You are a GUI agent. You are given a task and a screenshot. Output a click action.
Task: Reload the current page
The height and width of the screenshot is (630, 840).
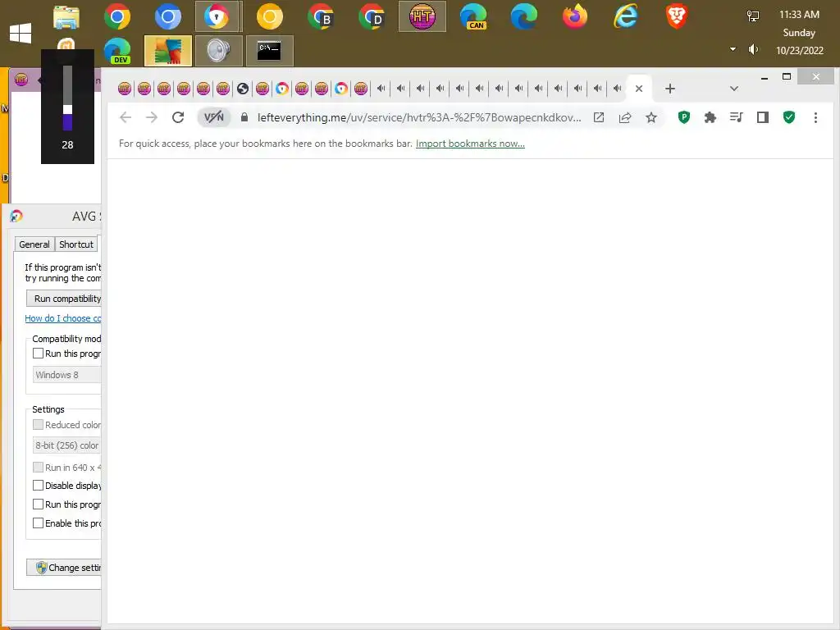click(x=178, y=117)
